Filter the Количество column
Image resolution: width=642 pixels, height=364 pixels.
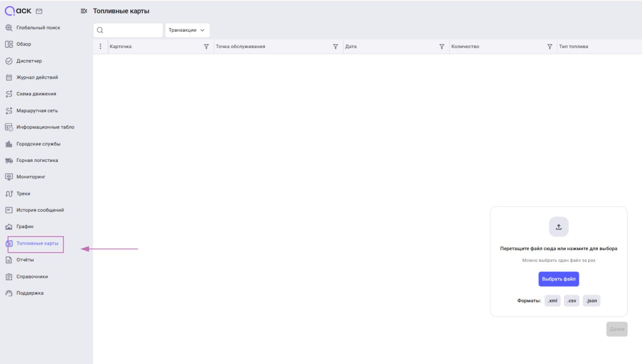[550, 47]
